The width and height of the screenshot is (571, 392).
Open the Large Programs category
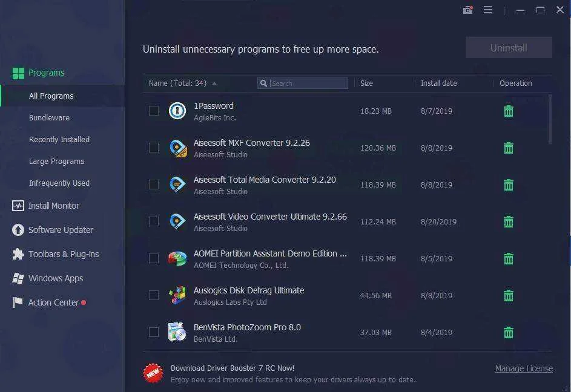point(56,162)
